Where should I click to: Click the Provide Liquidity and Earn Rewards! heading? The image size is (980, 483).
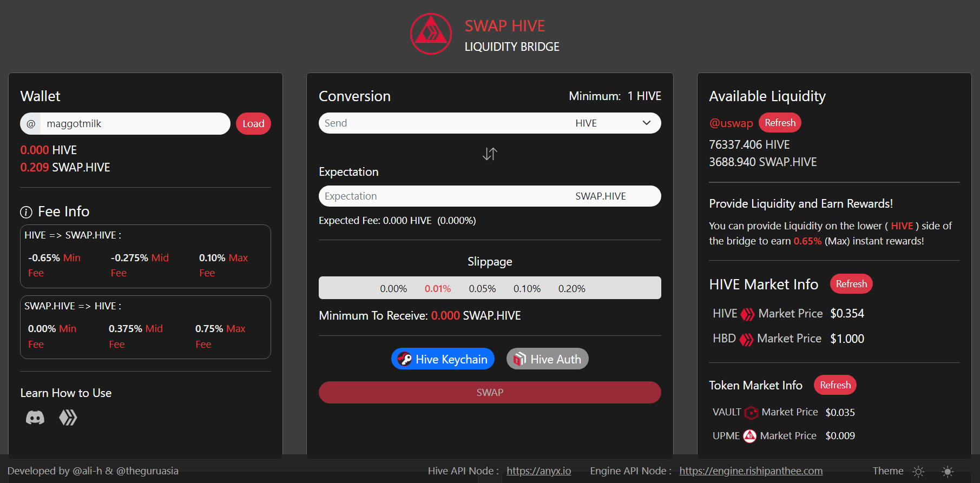pyautogui.click(x=801, y=204)
